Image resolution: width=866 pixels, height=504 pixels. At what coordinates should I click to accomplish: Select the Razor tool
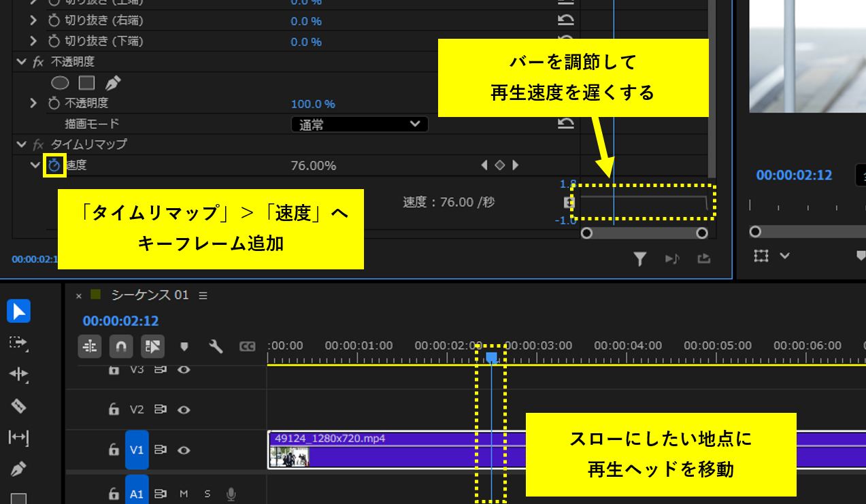click(x=18, y=405)
